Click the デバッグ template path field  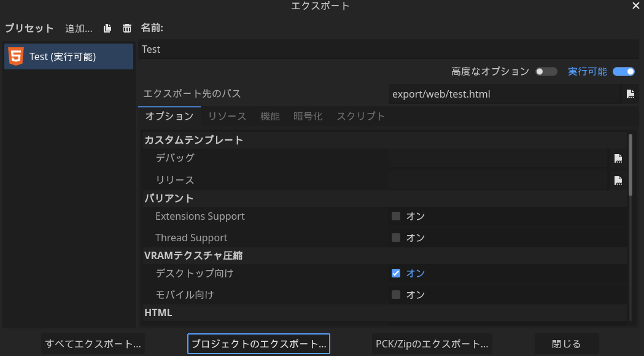tap(498, 158)
